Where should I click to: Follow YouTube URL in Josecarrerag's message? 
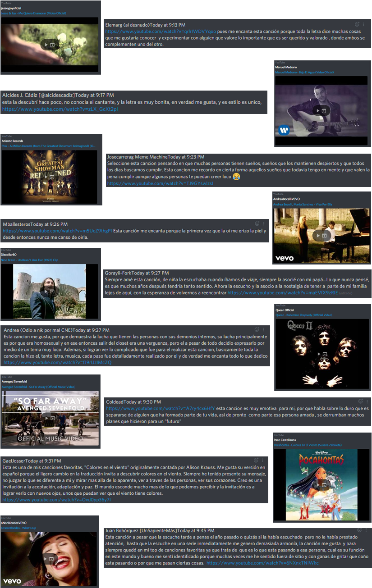(x=160, y=183)
